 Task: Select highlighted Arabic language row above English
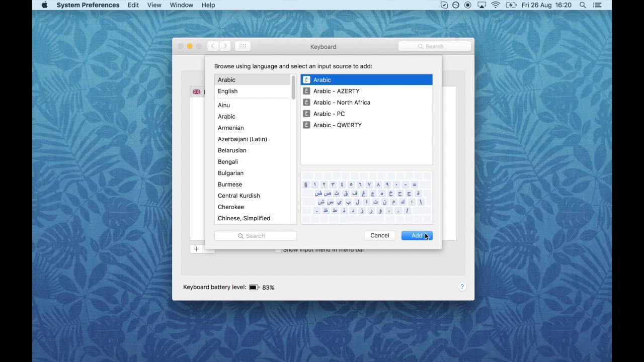tap(253, 80)
